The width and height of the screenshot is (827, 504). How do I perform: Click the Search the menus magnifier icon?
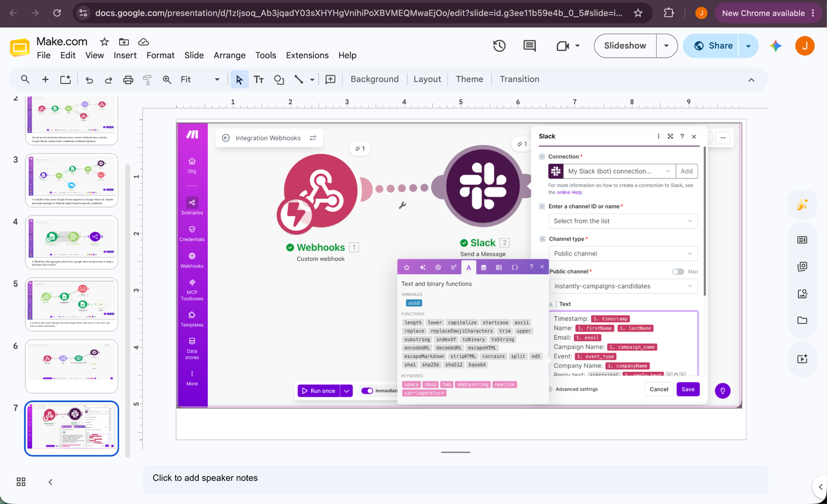25,79
